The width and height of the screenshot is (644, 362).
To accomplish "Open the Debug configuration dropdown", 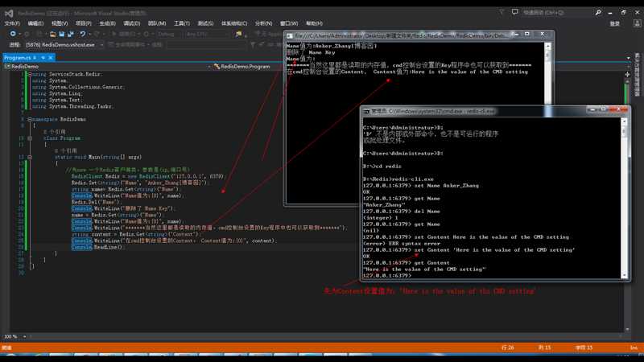I will click(x=169, y=34).
